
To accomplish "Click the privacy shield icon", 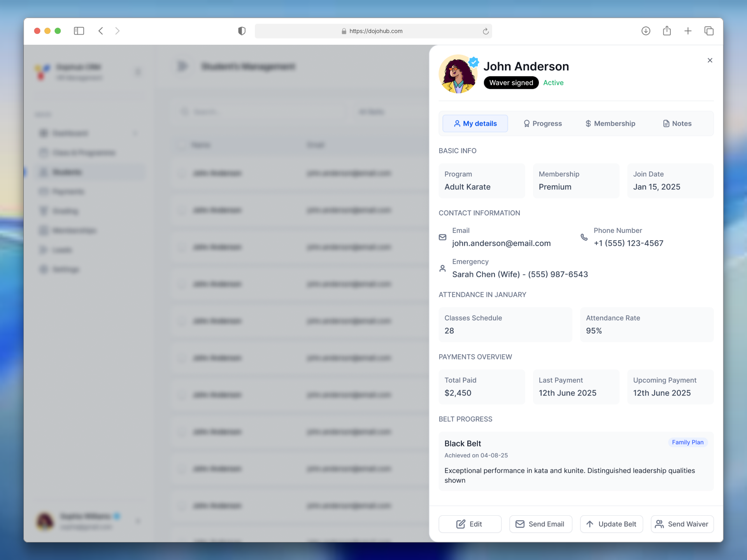I will pyautogui.click(x=242, y=31).
